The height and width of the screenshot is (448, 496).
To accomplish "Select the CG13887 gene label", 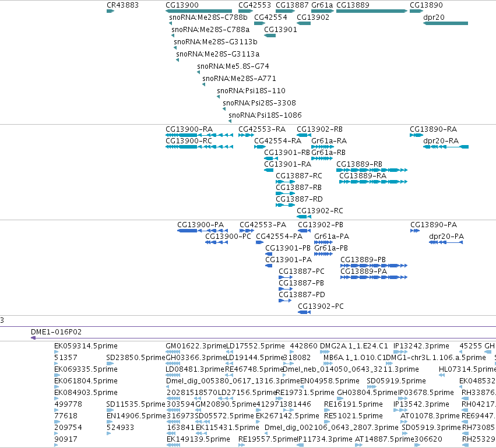I will pos(292,5).
